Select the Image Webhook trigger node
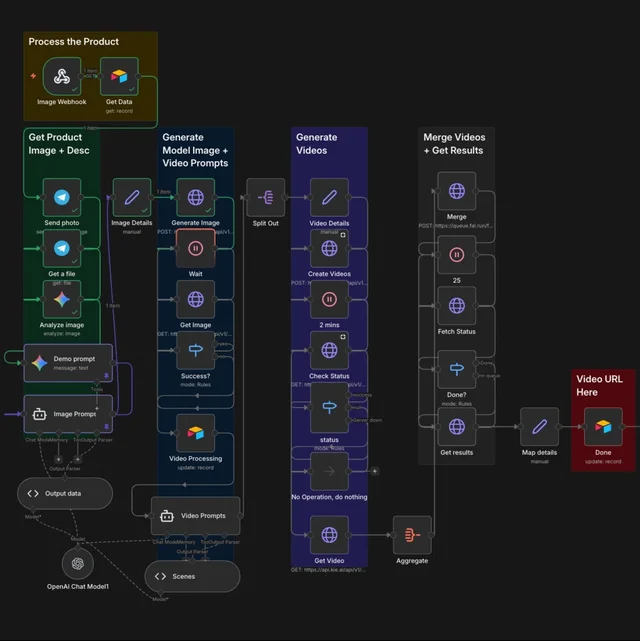640x641 pixels. click(x=62, y=76)
